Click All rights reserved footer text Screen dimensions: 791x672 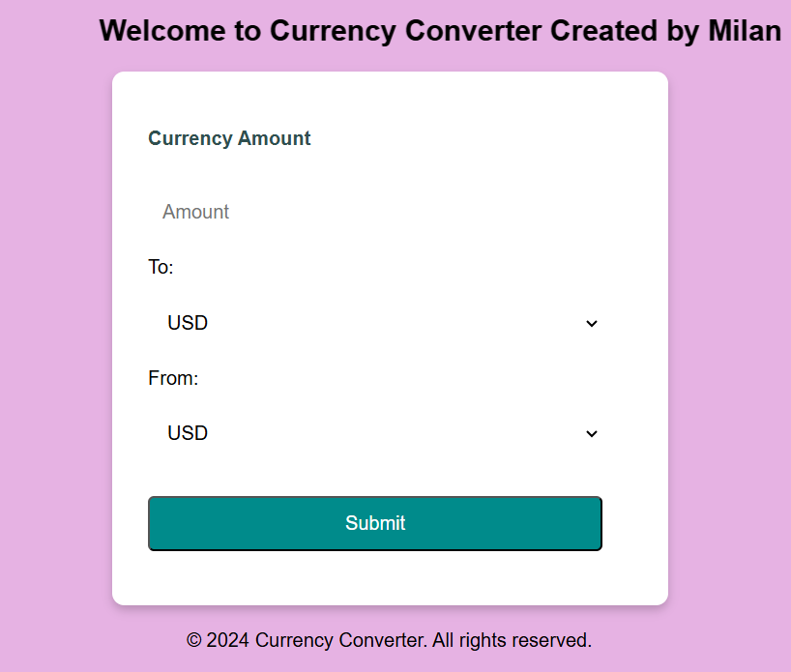pyautogui.click(x=512, y=640)
